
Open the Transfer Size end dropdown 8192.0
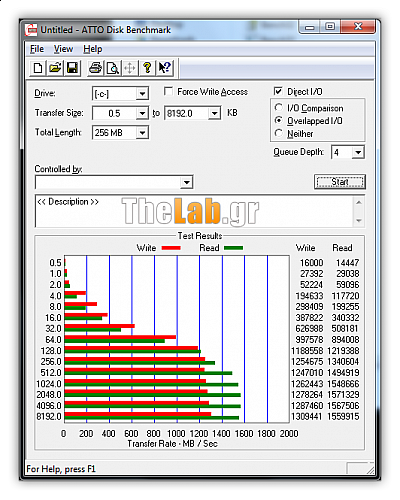coord(214,113)
